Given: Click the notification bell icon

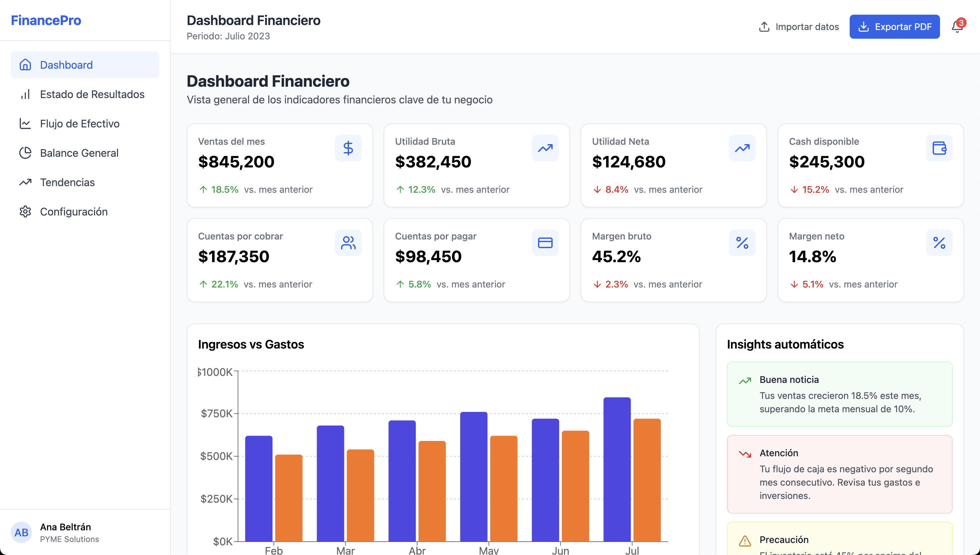Looking at the screenshot, I should [957, 27].
